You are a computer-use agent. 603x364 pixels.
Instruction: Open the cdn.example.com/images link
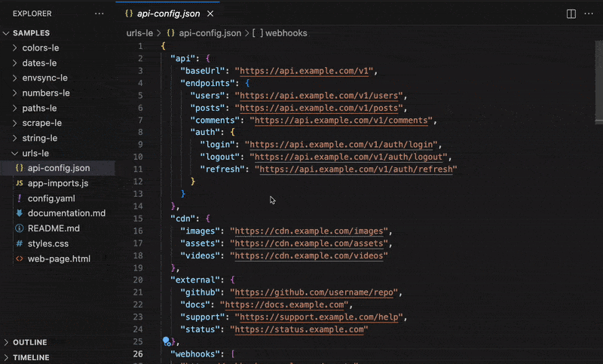point(309,231)
